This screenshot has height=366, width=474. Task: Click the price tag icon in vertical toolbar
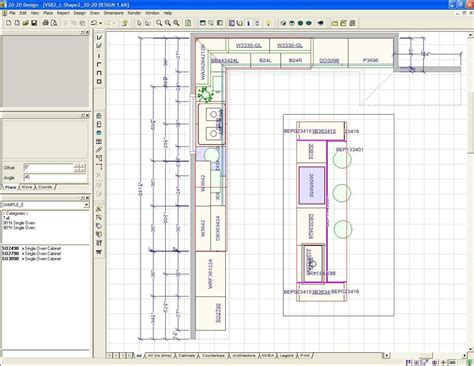tap(99, 226)
